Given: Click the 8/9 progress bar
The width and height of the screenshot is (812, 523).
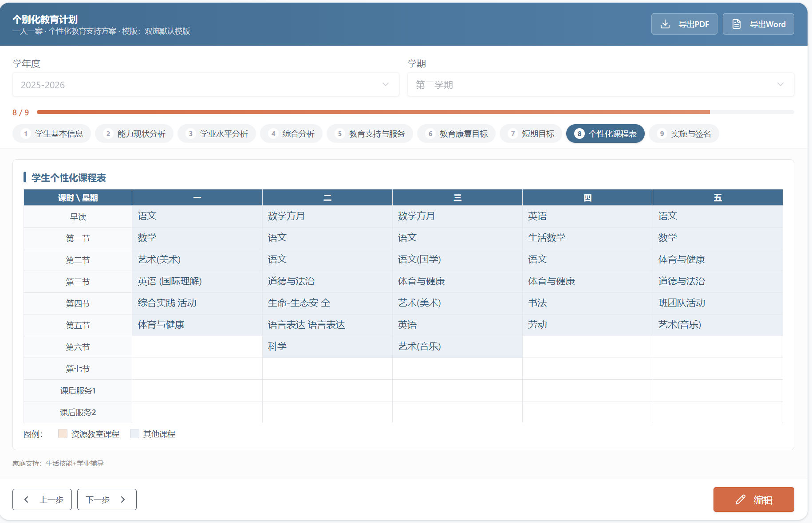Looking at the screenshot, I should coord(415,112).
